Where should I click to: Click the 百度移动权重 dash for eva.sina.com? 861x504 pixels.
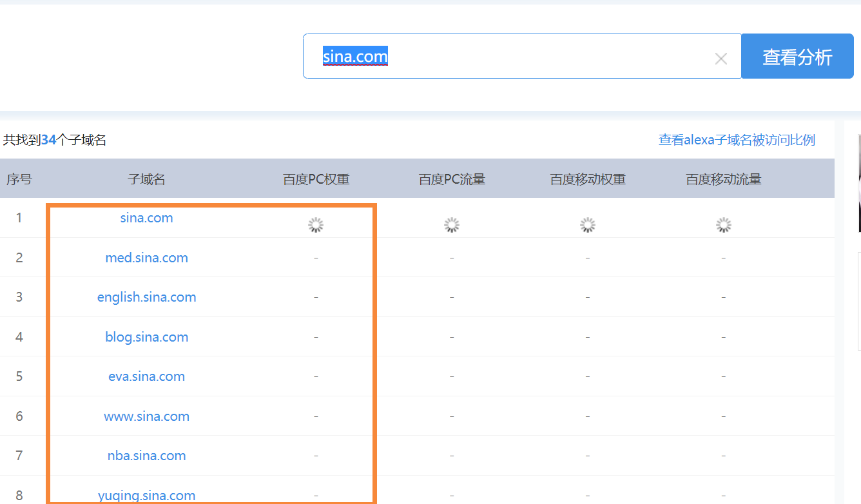click(588, 376)
